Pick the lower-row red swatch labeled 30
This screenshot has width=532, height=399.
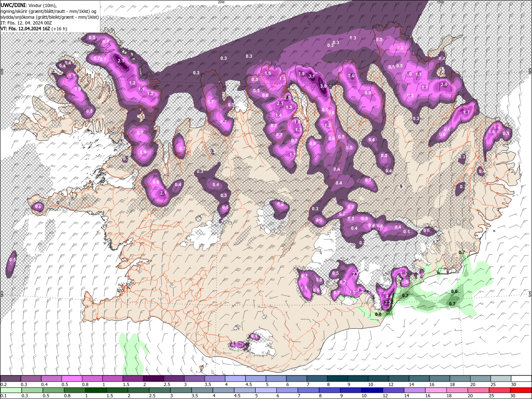point(521,390)
